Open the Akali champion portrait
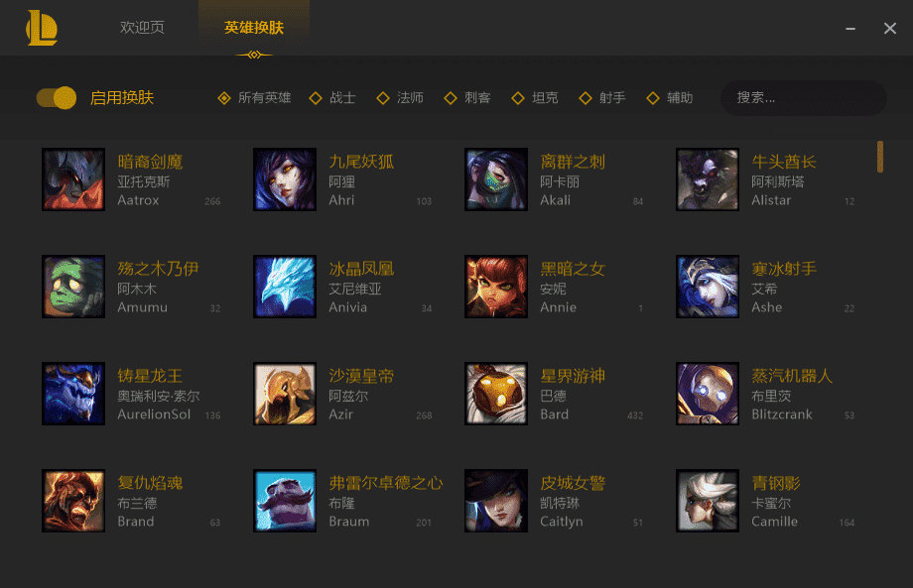 (x=496, y=179)
